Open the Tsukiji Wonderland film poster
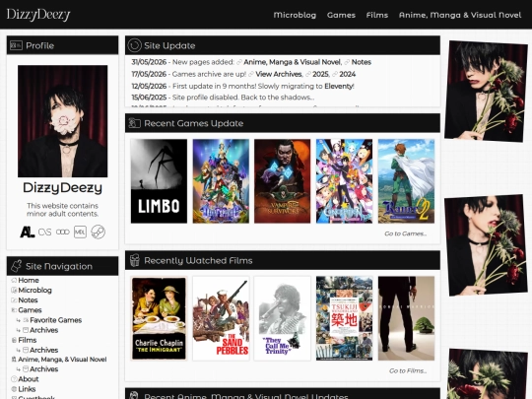532x399 pixels. coord(344,318)
